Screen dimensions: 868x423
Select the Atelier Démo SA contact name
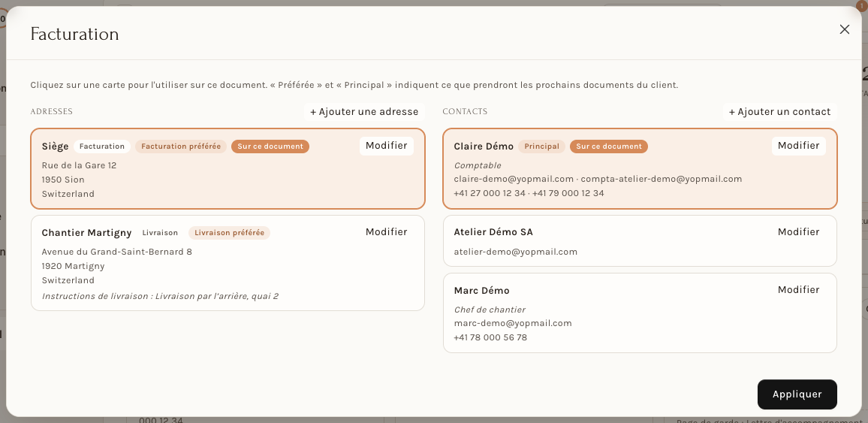[x=493, y=232]
